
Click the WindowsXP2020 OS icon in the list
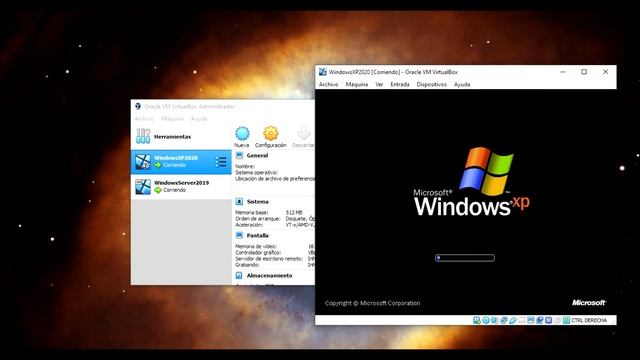pyautogui.click(x=143, y=162)
